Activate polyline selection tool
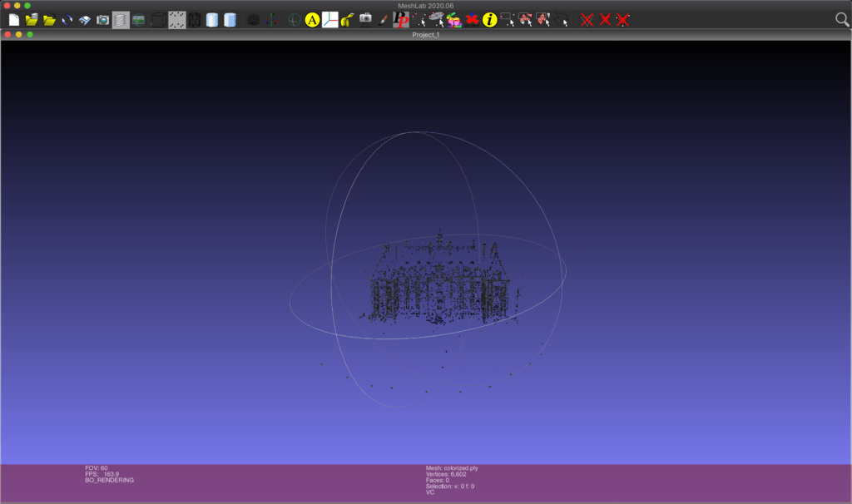This screenshot has width=852, height=504. click(562, 20)
